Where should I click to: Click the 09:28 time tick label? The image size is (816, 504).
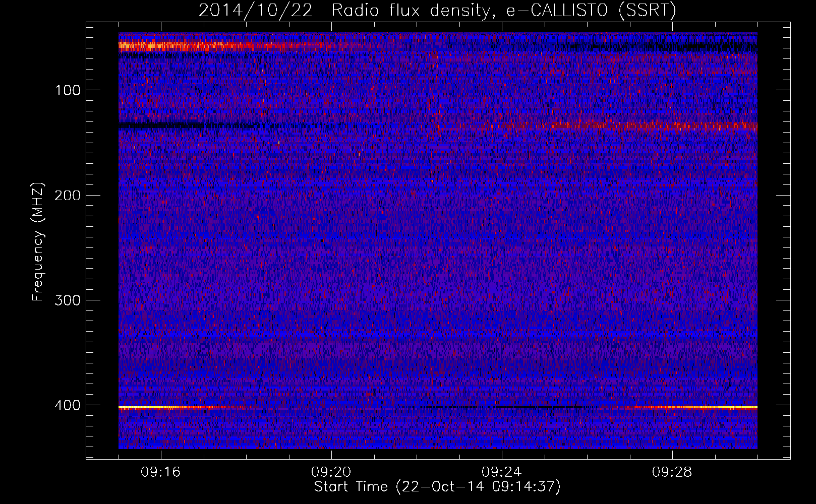click(x=672, y=472)
